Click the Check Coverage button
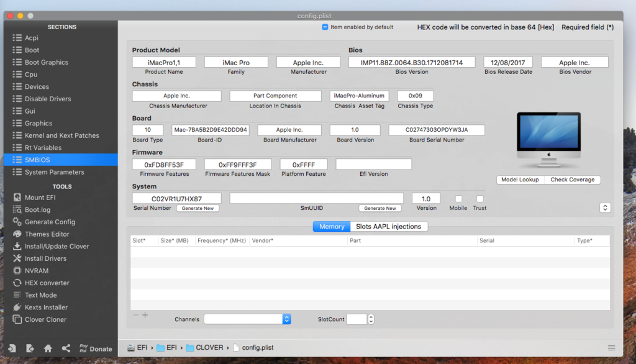 pos(572,180)
